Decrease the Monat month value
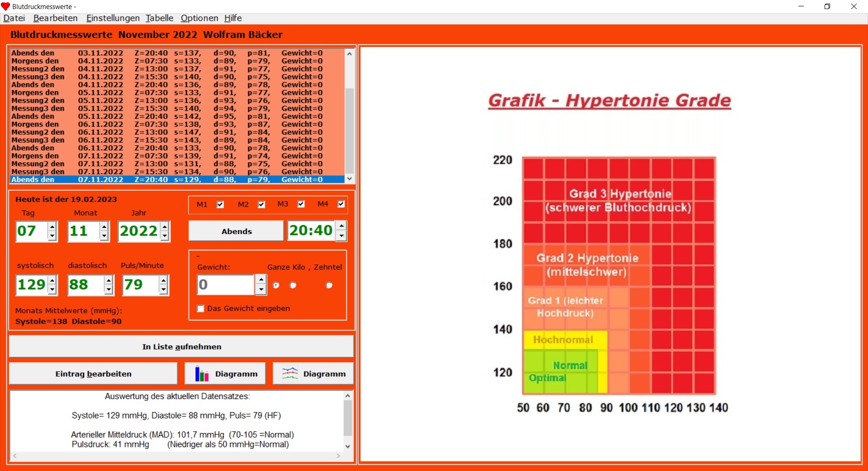The width and height of the screenshot is (868, 471). 104,236
